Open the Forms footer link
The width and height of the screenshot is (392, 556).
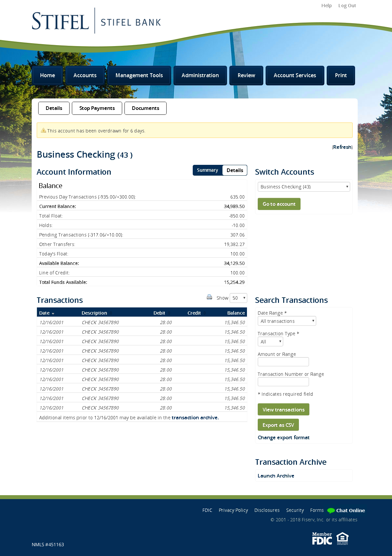pos(317,510)
